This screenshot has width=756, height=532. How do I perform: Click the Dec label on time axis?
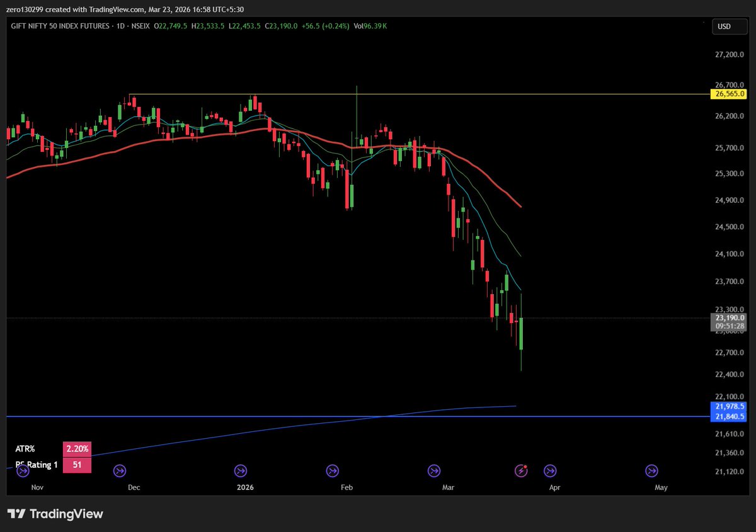tap(134, 487)
